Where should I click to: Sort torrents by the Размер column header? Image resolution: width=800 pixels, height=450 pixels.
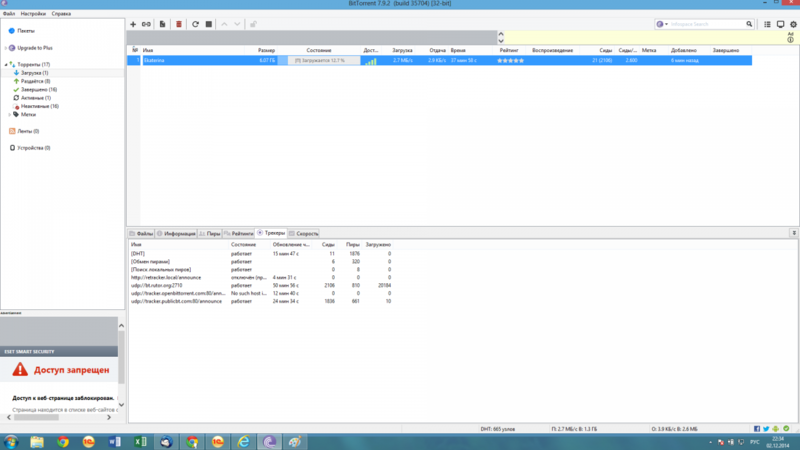(x=266, y=50)
